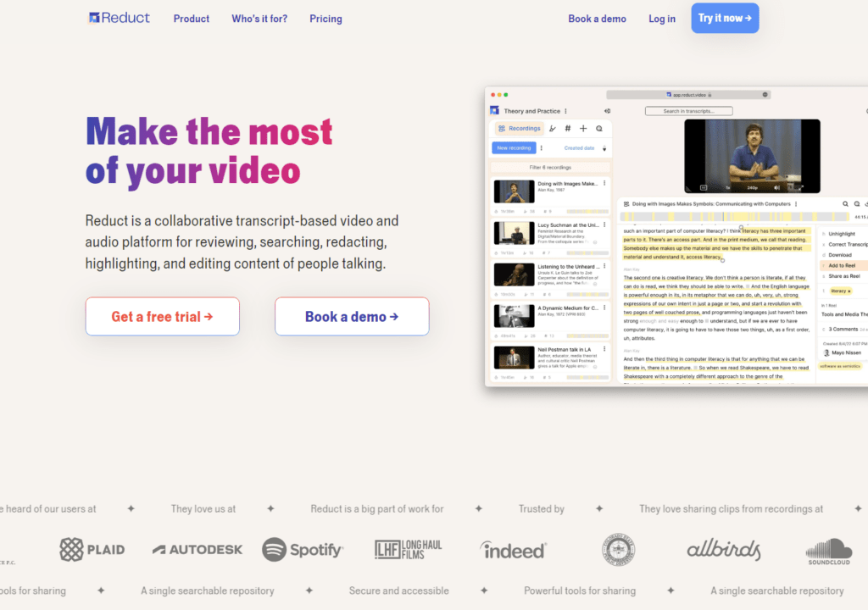Open the Highlights pen icon tab
This screenshot has height=610, width=868.
coord(552,129)
